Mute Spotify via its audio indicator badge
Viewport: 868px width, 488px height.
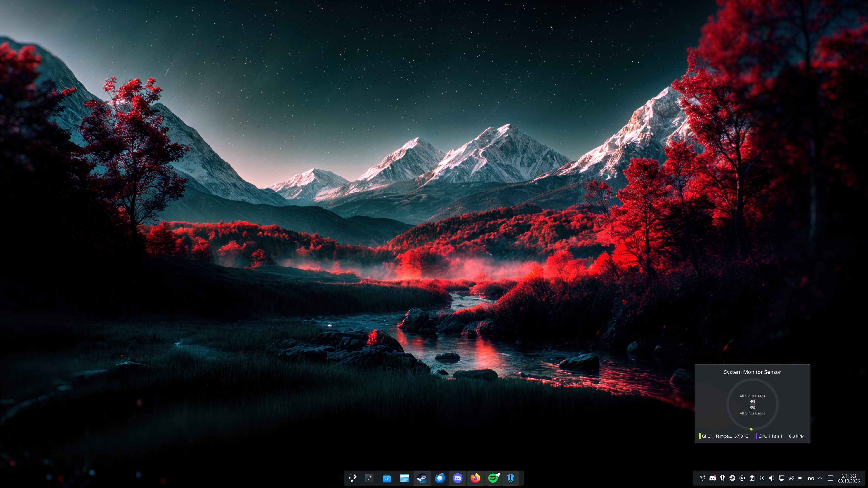coord(498,474)
